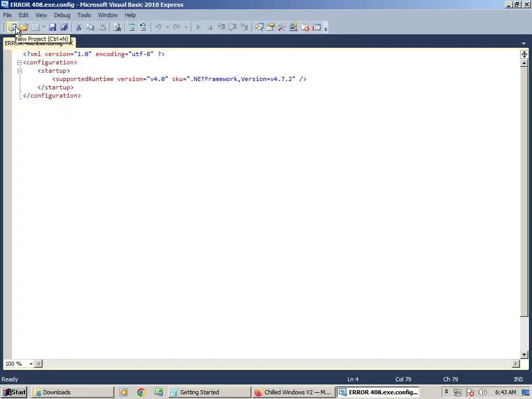Click the Stop Debugging square icon

point(210,27)
